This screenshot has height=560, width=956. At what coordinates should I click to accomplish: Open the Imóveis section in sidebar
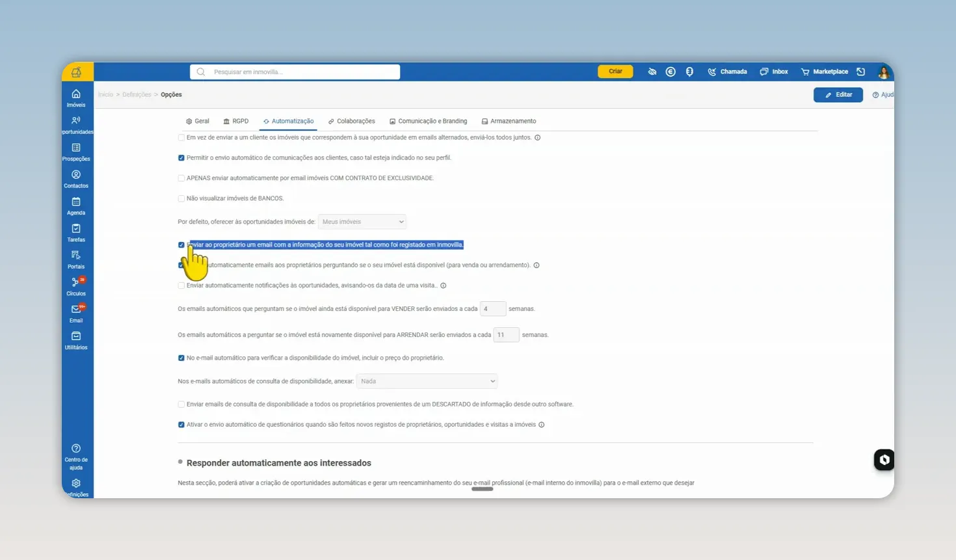(76, 98)
